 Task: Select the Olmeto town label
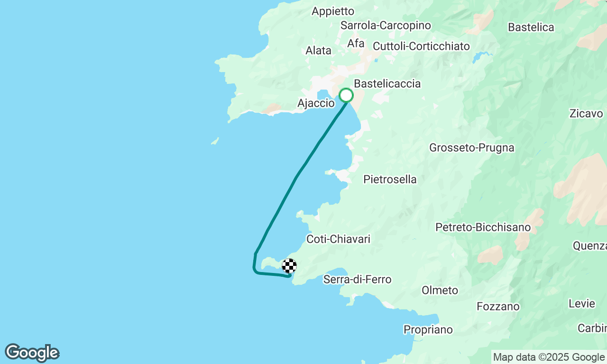[x=440, y=290]
